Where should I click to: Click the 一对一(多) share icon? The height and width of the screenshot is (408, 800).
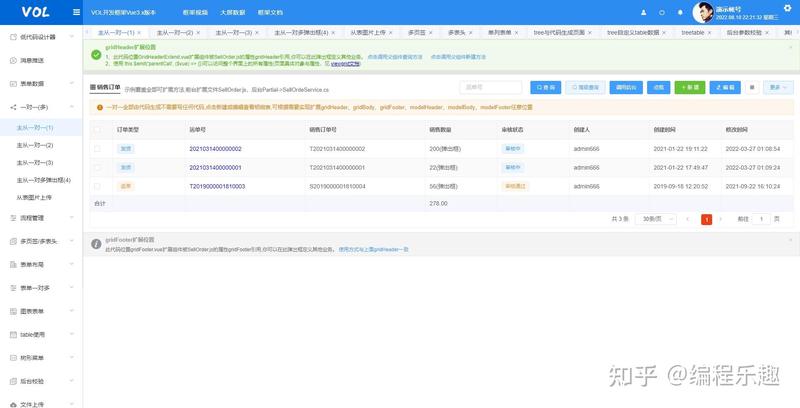point(14,107)
